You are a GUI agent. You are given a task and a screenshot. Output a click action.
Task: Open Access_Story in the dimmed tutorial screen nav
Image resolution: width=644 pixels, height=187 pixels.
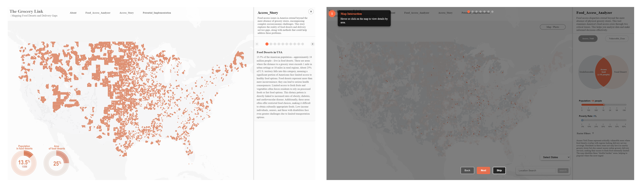(445, 13)
